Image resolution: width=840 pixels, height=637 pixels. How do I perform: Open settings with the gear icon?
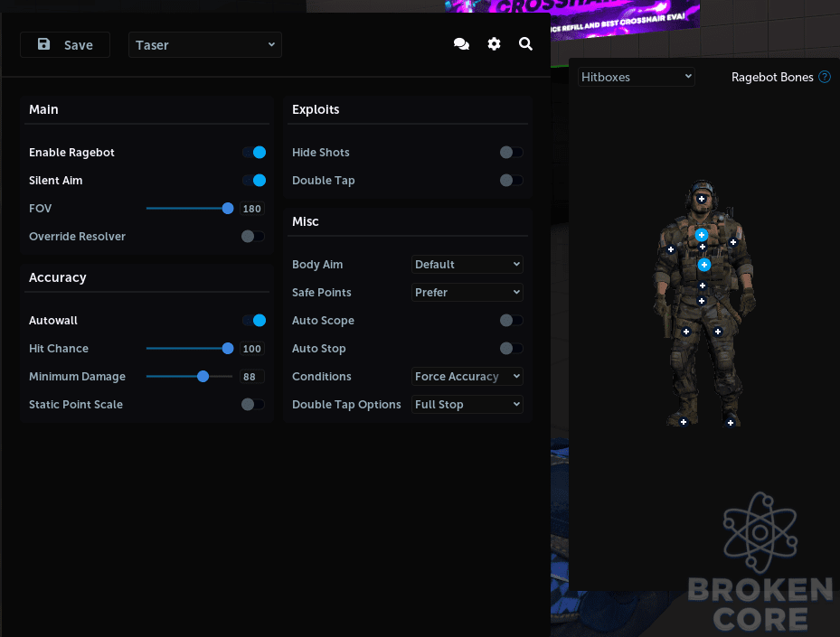tap(494, 44)
